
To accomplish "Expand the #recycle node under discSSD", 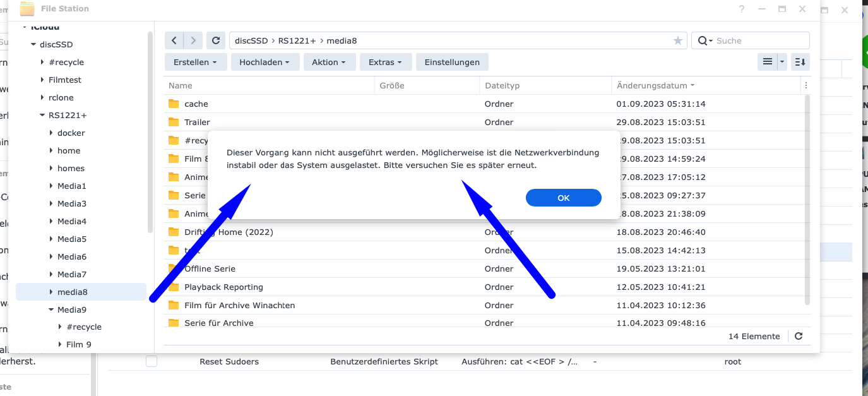I will coord(42,62).
